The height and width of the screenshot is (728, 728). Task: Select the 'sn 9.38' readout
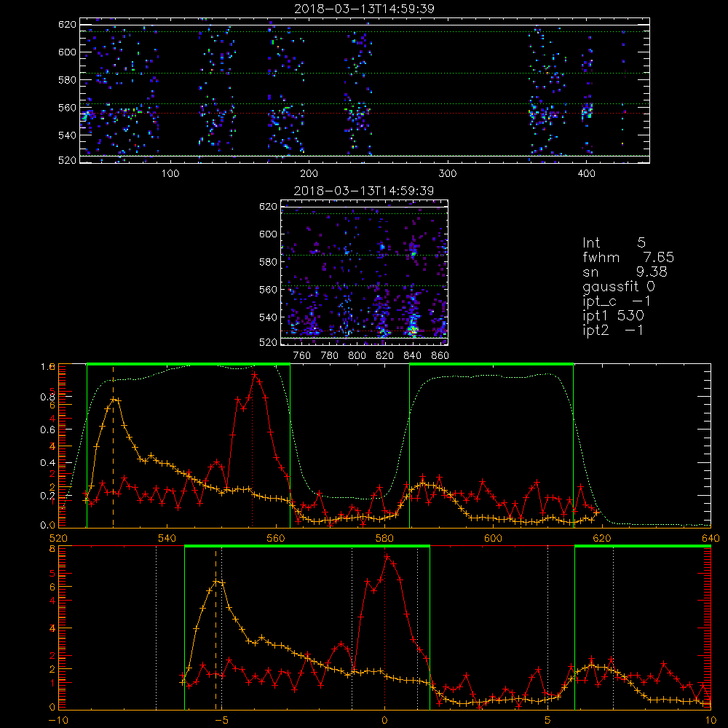[x=625, y=272]
